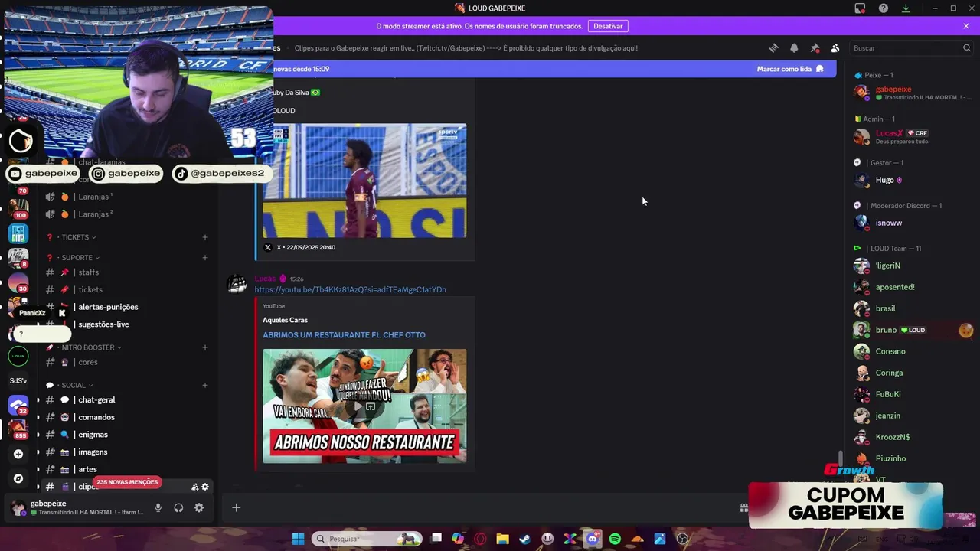Open the Threads icon in channel header
The height and width of the screenshot is (551, 980).
[x=773, y=47]
